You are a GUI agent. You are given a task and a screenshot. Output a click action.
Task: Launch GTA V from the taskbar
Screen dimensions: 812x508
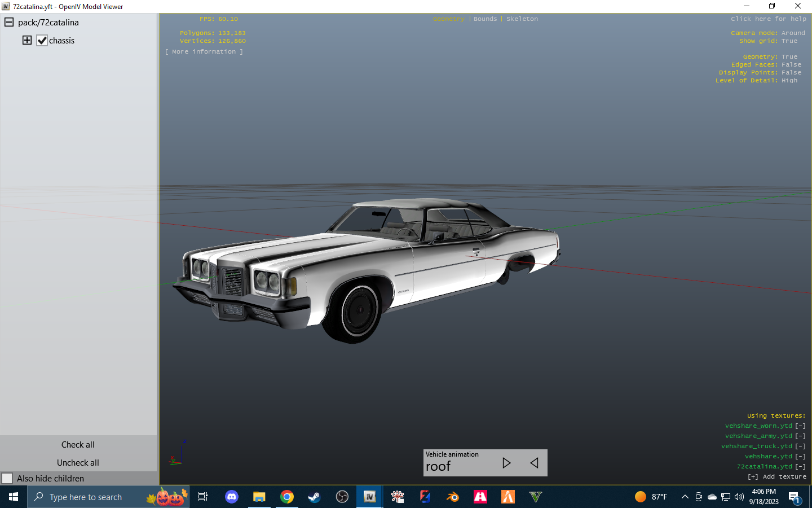click(535, 497)
